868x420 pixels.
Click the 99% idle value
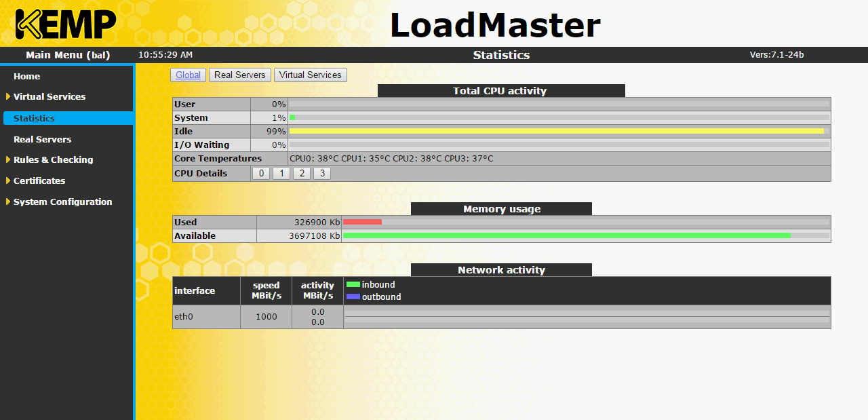click(x=276, y=131)
